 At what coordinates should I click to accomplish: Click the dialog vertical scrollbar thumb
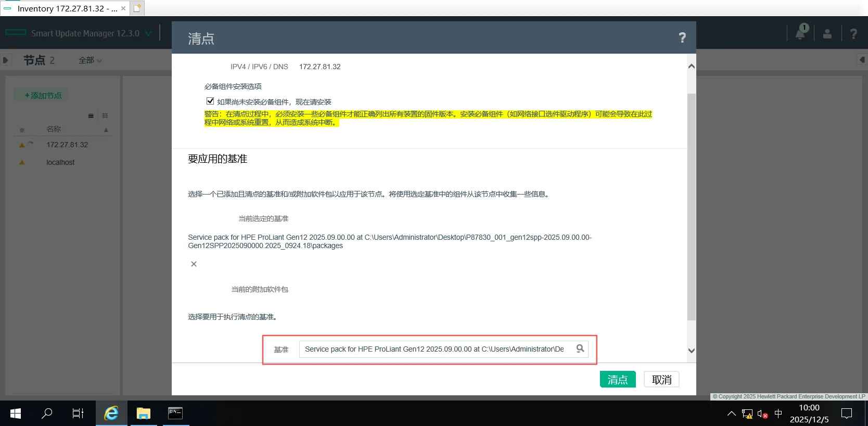pos(692,206)
